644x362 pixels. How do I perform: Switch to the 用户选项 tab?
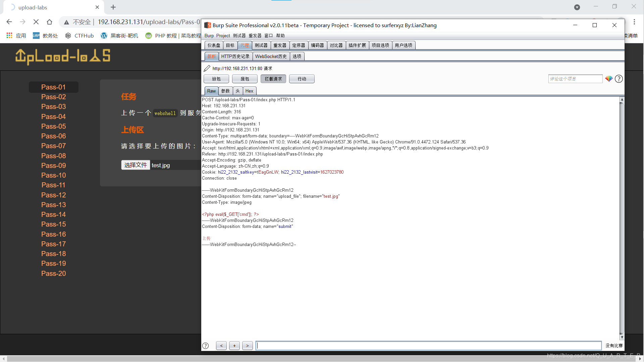(x=404, y=45)
